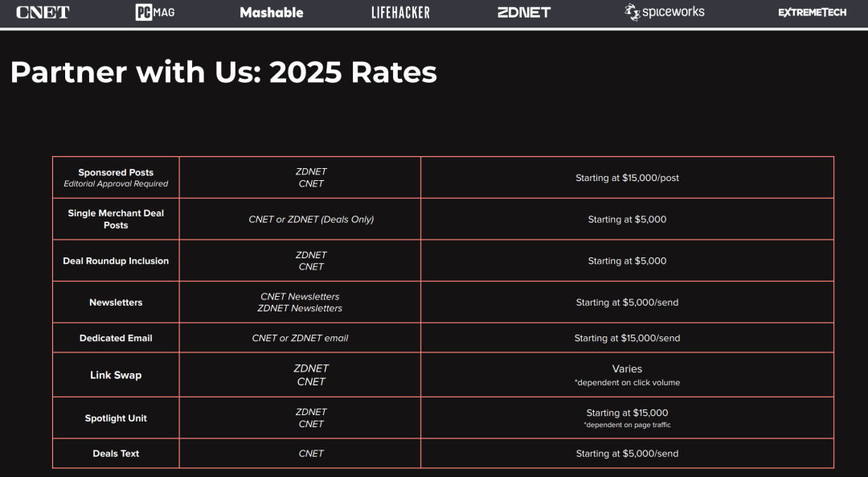Click the Partner with Us: 2025 Rates heading
The image size is (868, 477).
[223, 72]
